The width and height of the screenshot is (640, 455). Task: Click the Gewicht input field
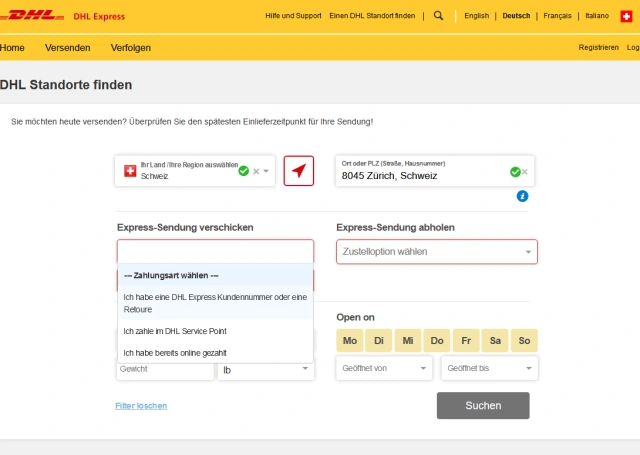(x=165, y=369)
